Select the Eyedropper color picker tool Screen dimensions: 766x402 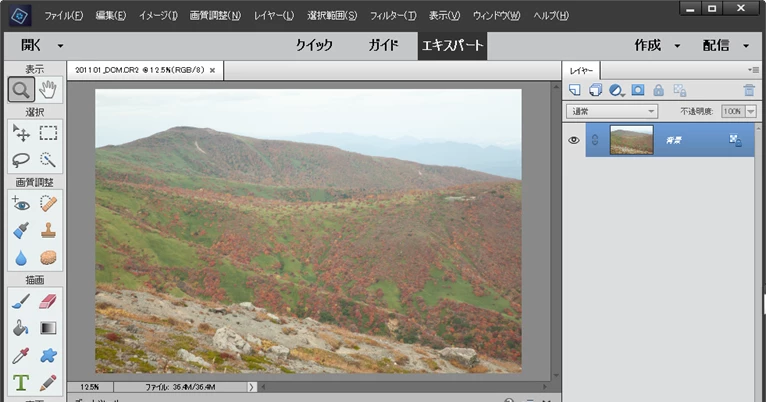pyautogui.click(x=21, y=355)
